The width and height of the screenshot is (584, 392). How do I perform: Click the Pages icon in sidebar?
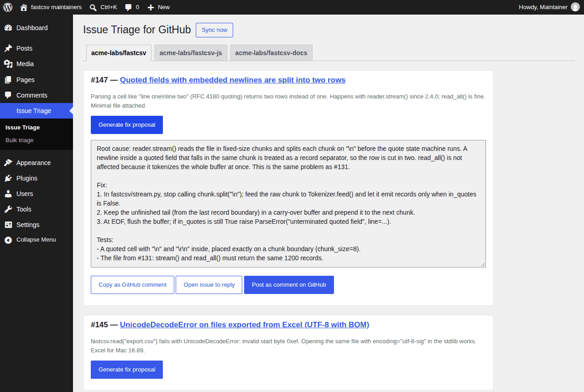pos(8,80)
